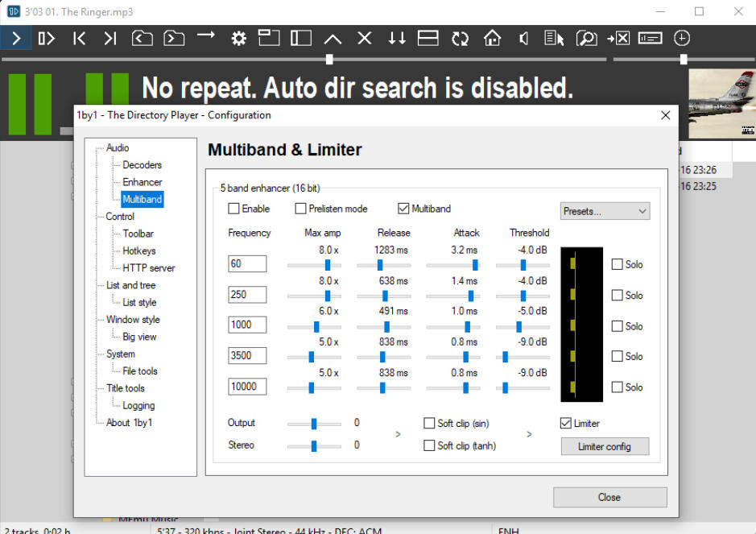Click the horizontal split view icon
756x534 pixels.
[x=428, y=38]
